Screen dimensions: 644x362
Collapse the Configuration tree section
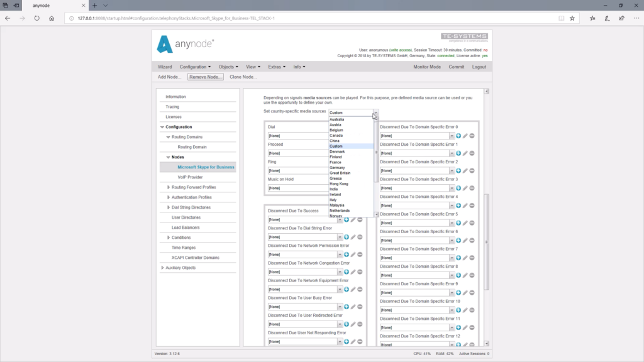[162, 127]
